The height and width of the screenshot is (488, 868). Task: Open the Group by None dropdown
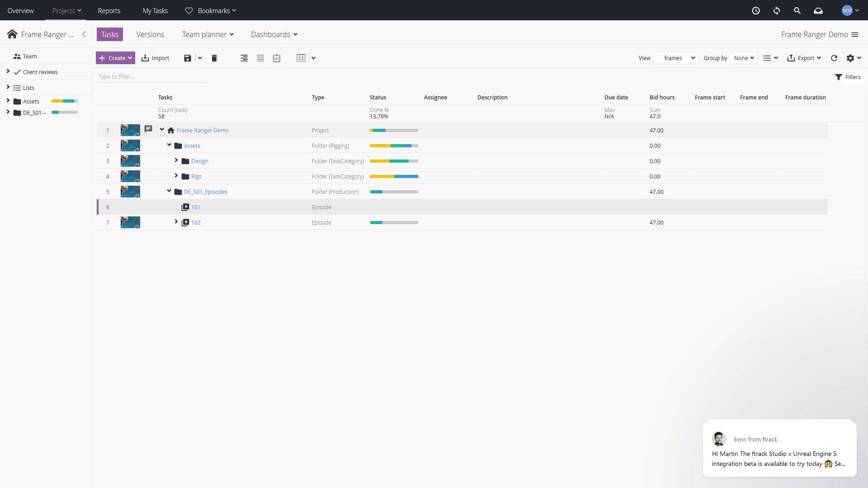(744, 58)
